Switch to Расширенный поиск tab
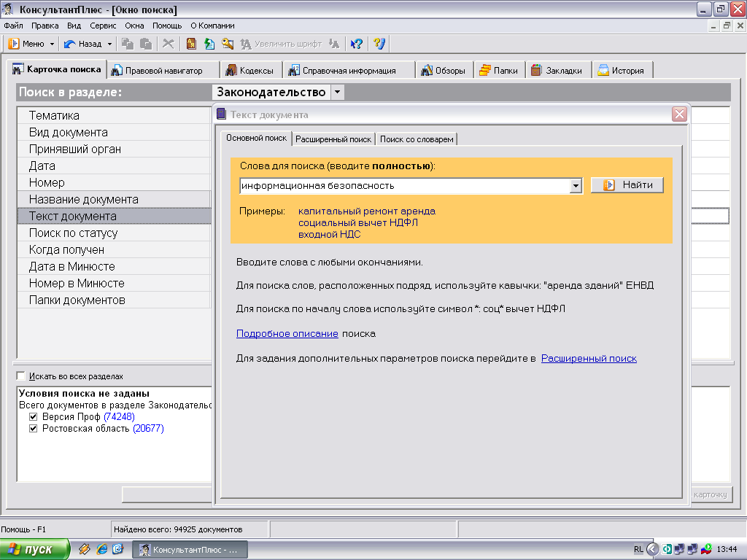747x560 pixels. 333,139
